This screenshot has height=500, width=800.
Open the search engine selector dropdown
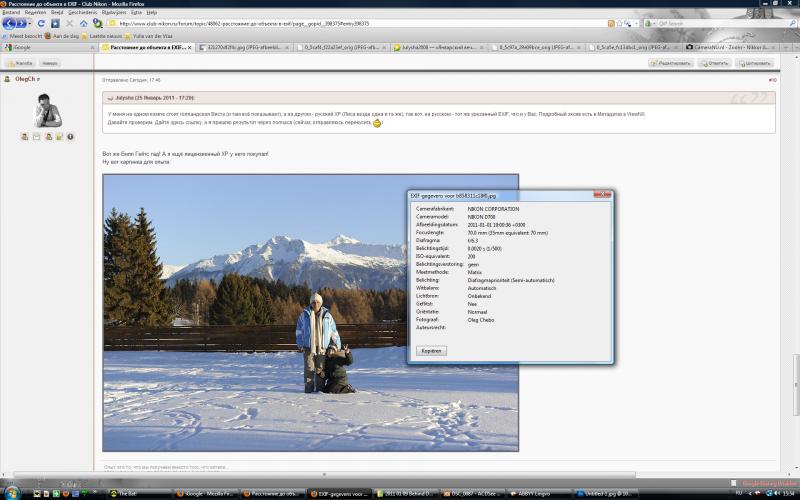(649, 23)
